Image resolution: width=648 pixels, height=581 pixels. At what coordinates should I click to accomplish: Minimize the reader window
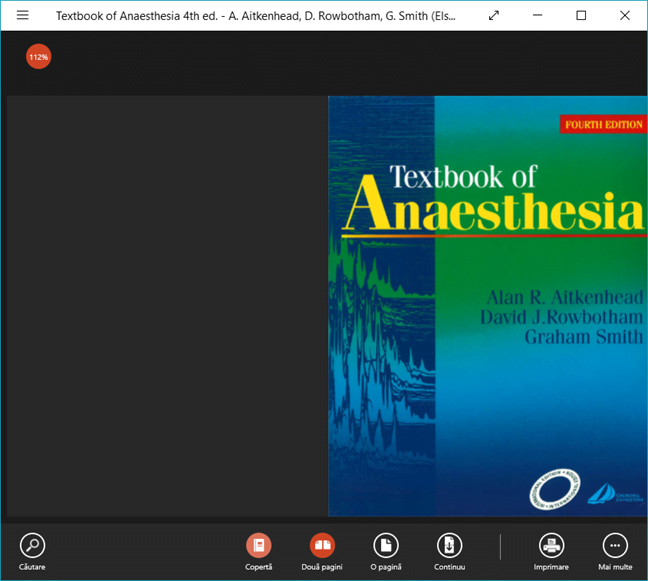(x=537, y=15)
